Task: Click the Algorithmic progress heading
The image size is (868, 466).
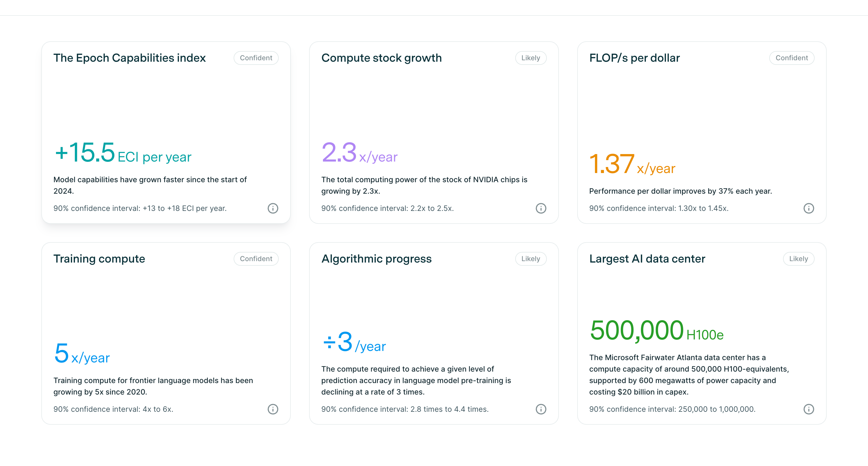Action: pyautogui.click(x=376, y=259)
